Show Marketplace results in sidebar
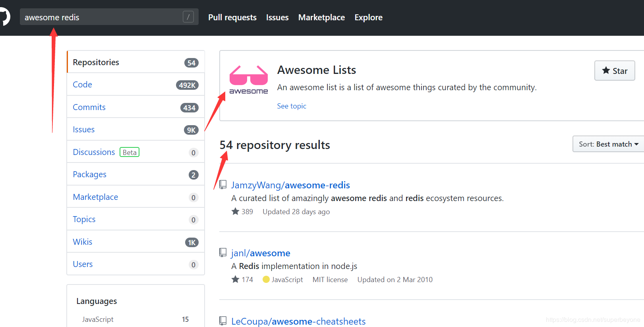 pyautogui.click(x=135, y=197)
